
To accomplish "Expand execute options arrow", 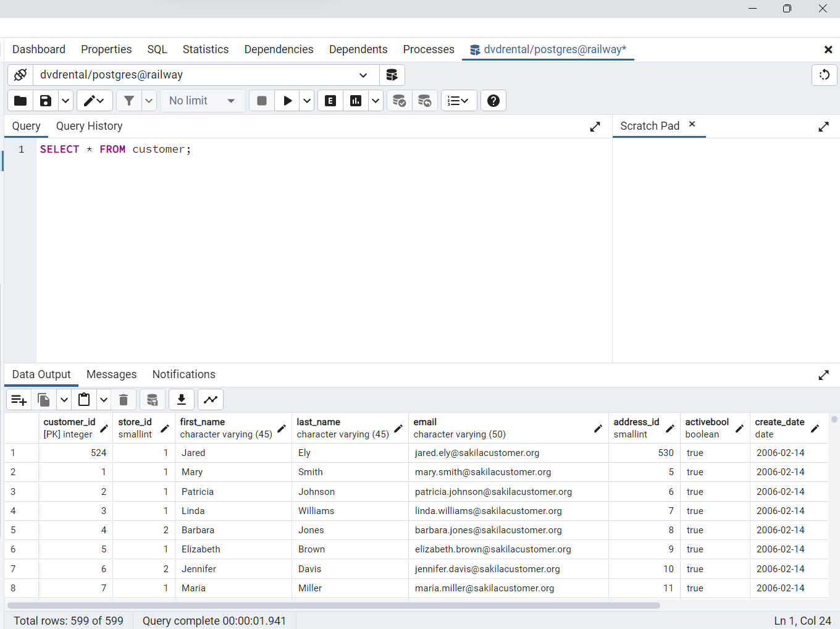I will tap(307, 101).
